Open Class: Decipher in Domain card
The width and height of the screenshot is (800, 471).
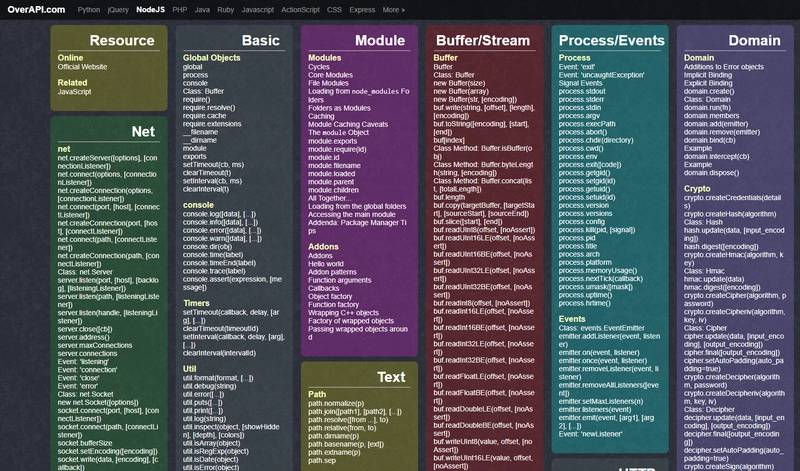[709, 410]
